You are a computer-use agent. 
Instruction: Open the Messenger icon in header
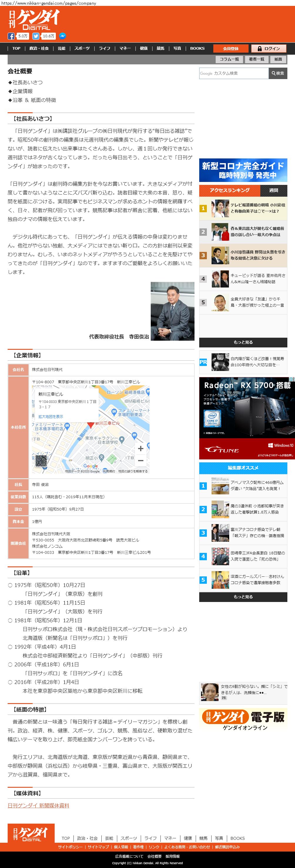[x=62, y=36]
